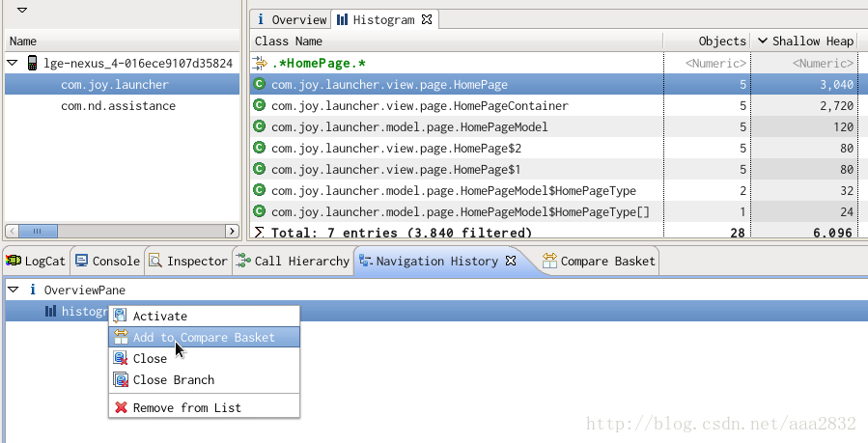Choose Activate from the context menu

205,316
